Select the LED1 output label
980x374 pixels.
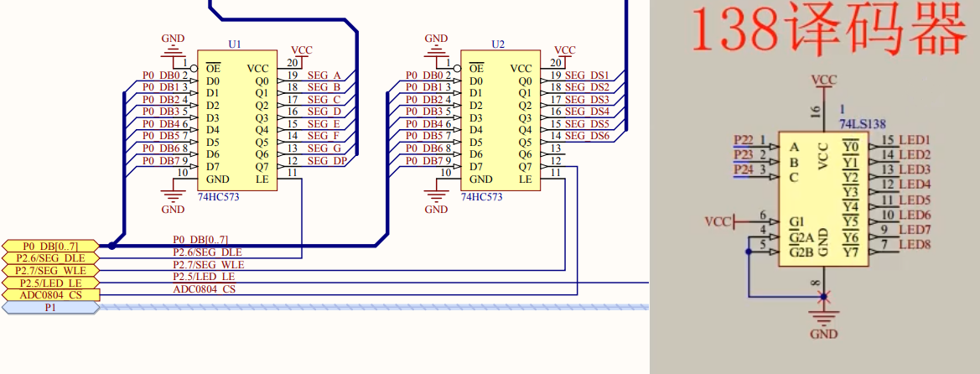click(x=915, y=139)
